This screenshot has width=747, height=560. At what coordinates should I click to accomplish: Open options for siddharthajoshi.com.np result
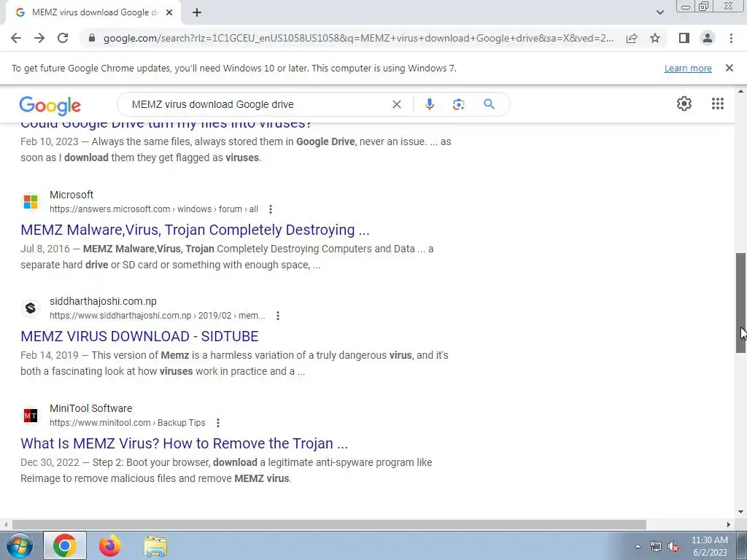pos(278,316)
